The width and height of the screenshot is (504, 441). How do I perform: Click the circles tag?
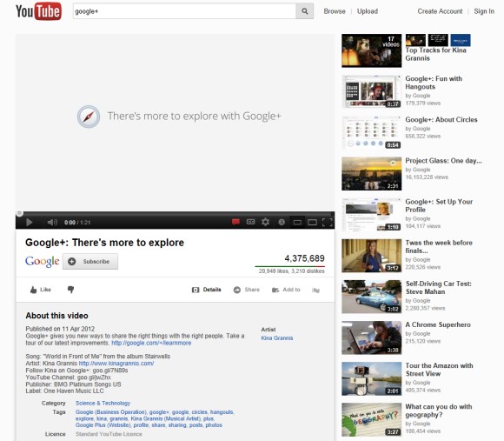(x=199, y=412)
